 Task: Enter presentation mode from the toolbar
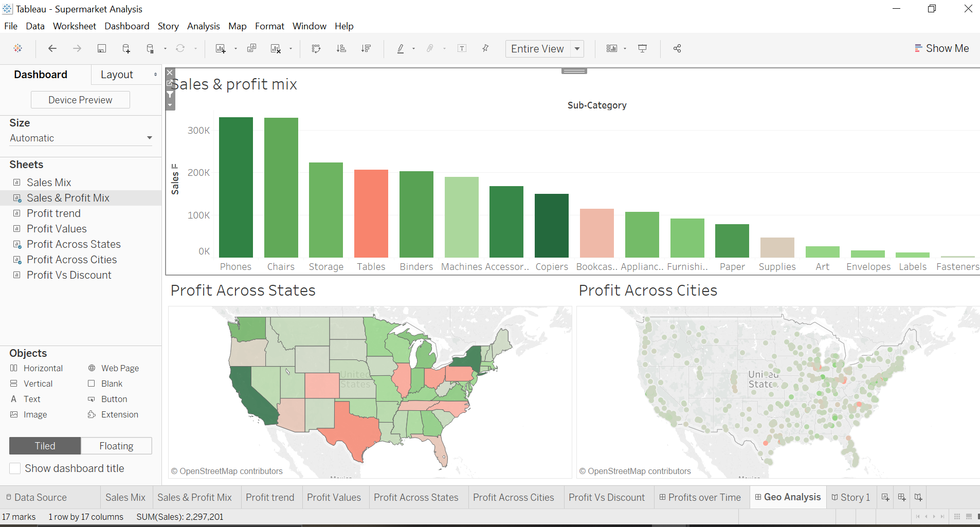643,48
